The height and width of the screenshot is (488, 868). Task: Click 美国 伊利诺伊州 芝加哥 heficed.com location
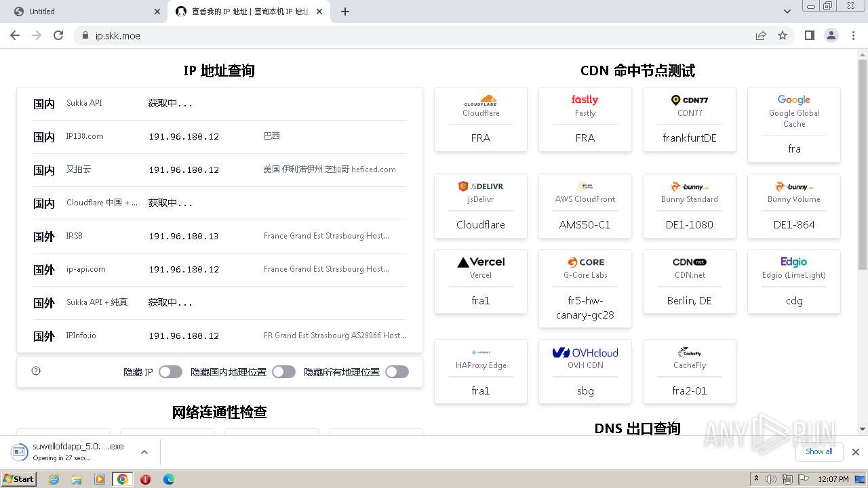tap(330, 169)
